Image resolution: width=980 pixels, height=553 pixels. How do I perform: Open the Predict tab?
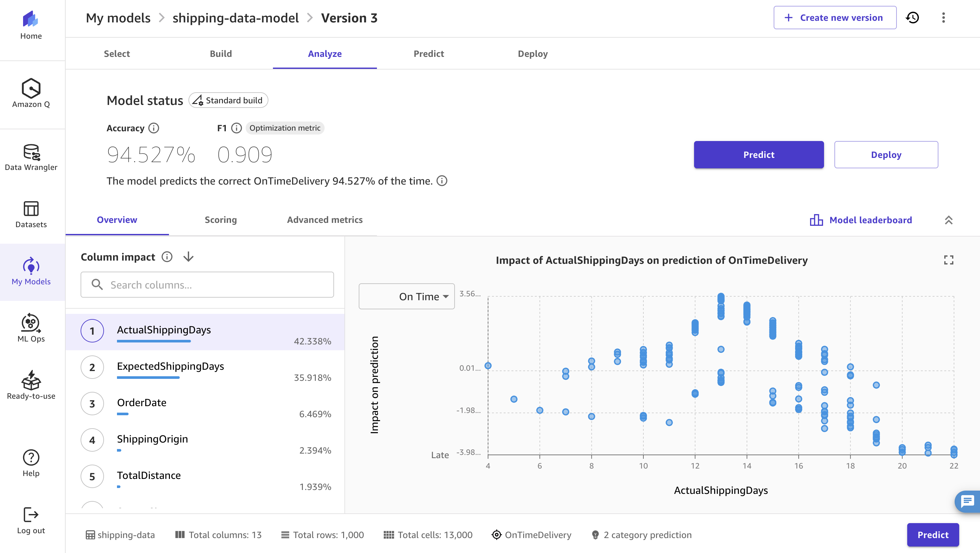point(429,54)
